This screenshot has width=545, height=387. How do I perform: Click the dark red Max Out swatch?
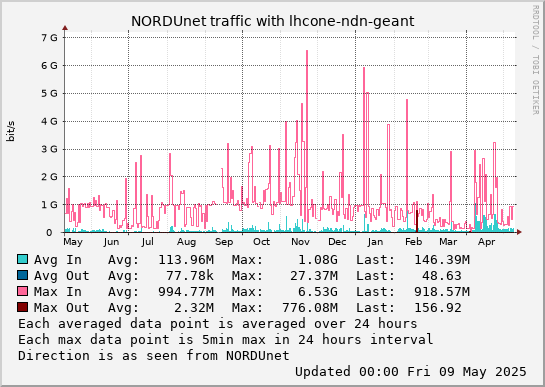(x=23, y=307)
